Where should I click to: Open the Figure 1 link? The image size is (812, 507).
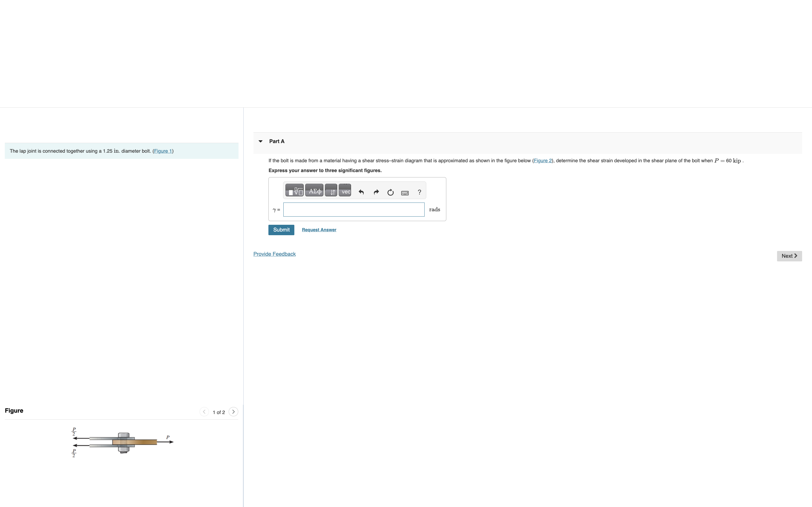163,151
